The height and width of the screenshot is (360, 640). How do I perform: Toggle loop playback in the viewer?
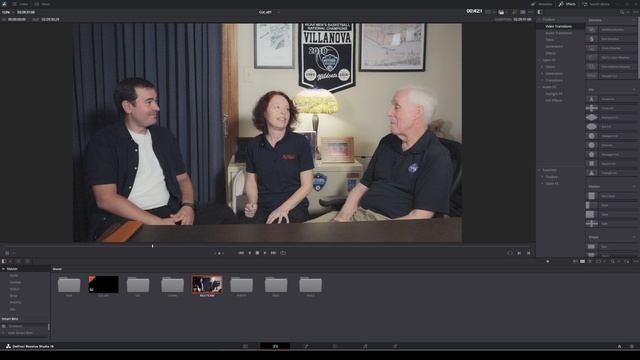283,253
